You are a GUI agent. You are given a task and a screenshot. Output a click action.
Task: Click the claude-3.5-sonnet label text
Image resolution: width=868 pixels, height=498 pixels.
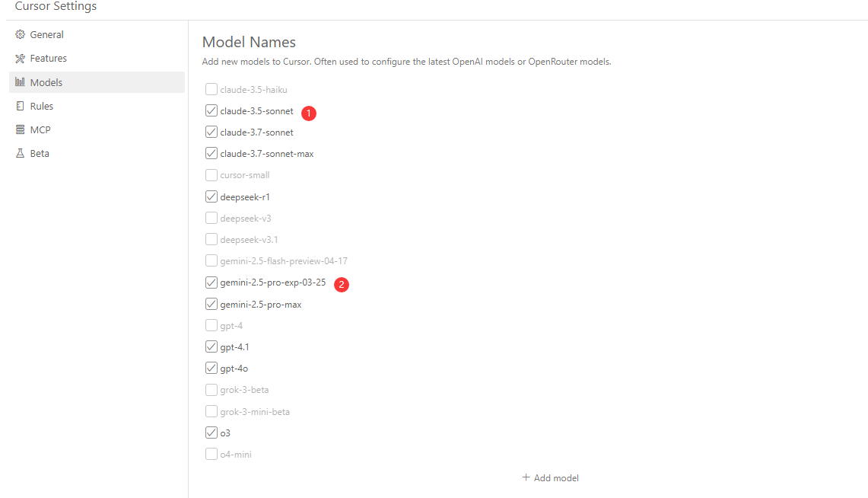click(x=257, y=110)
